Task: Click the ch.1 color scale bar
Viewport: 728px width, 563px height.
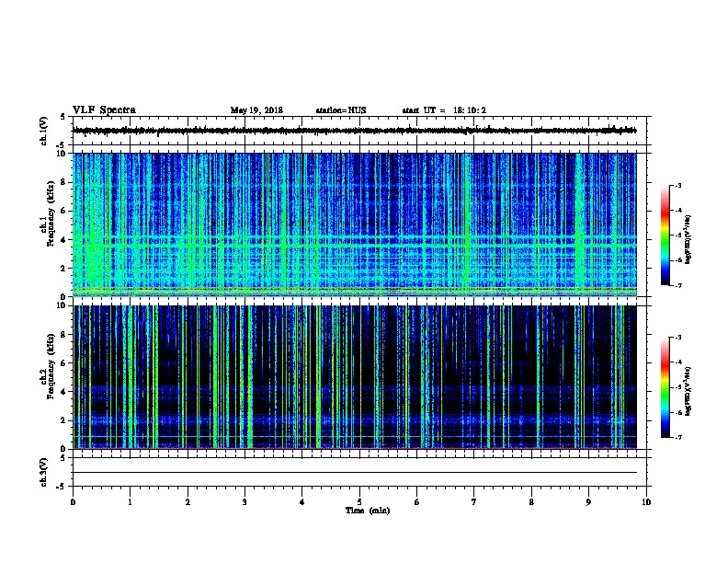Action: [x=665, y=236]
